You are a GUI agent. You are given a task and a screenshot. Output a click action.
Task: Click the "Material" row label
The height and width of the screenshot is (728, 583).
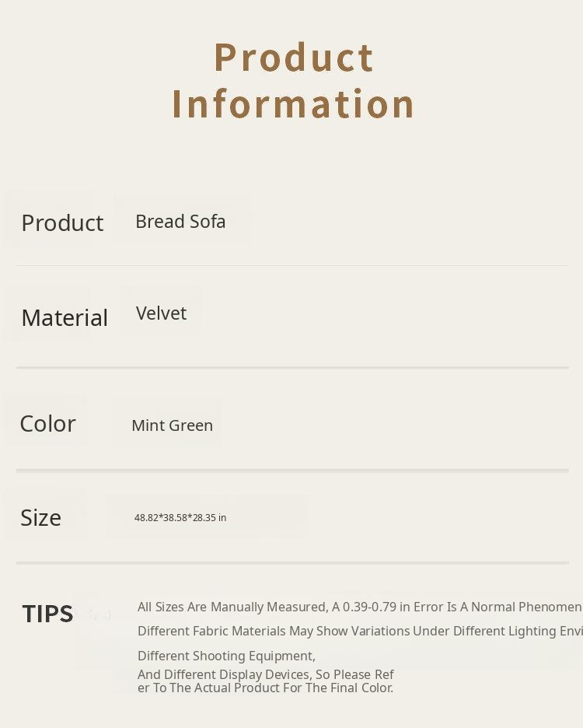click(65, 318)
